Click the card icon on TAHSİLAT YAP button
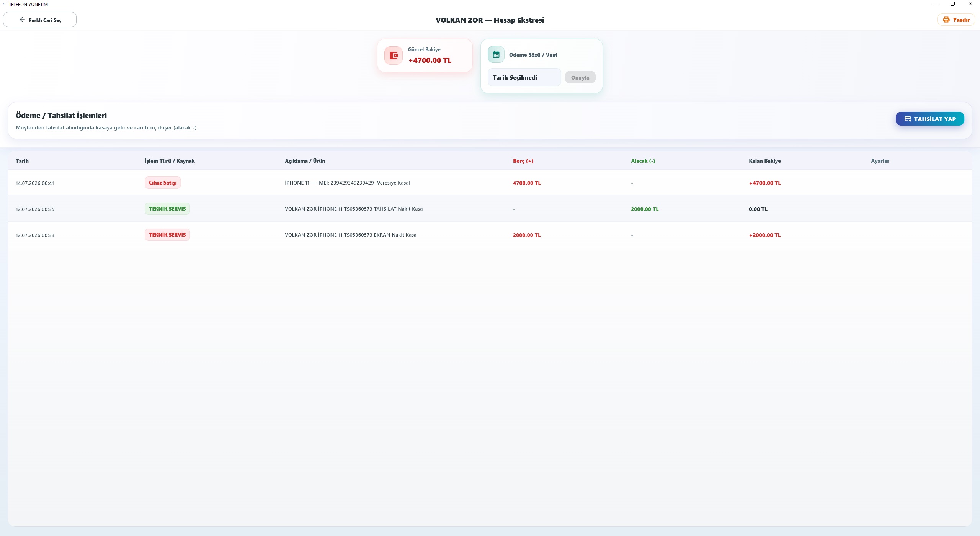980x536 pixels. 908,119
